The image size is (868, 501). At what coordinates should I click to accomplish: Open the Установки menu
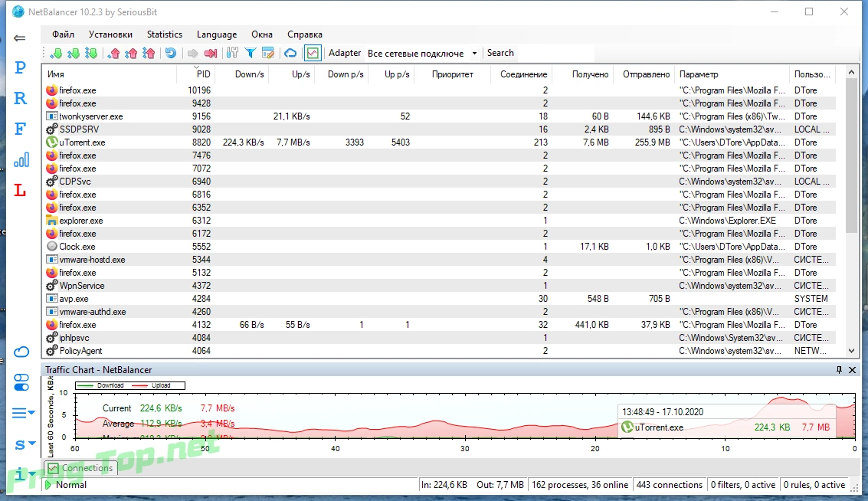pyautogui.click(x=110, y=34)
